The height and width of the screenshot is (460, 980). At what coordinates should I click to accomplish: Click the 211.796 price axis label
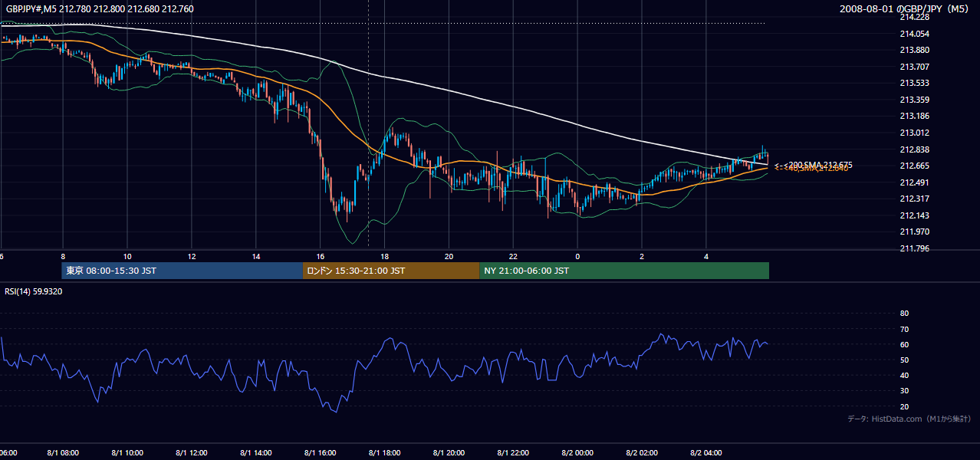913,248
